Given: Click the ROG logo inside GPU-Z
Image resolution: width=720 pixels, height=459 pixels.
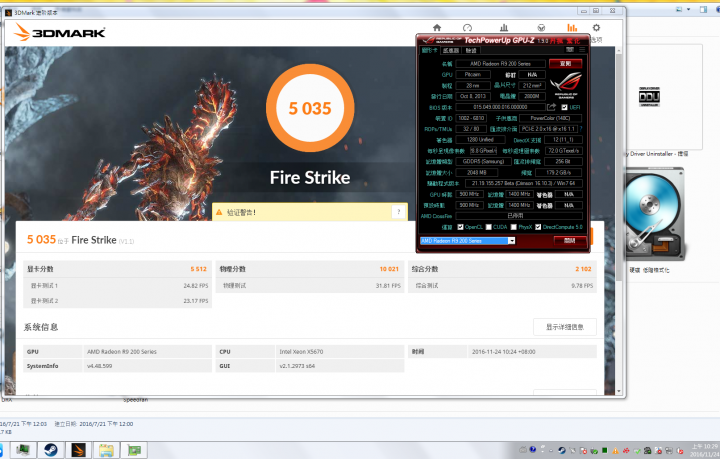Looking at the screenshot, I should 566,84.
